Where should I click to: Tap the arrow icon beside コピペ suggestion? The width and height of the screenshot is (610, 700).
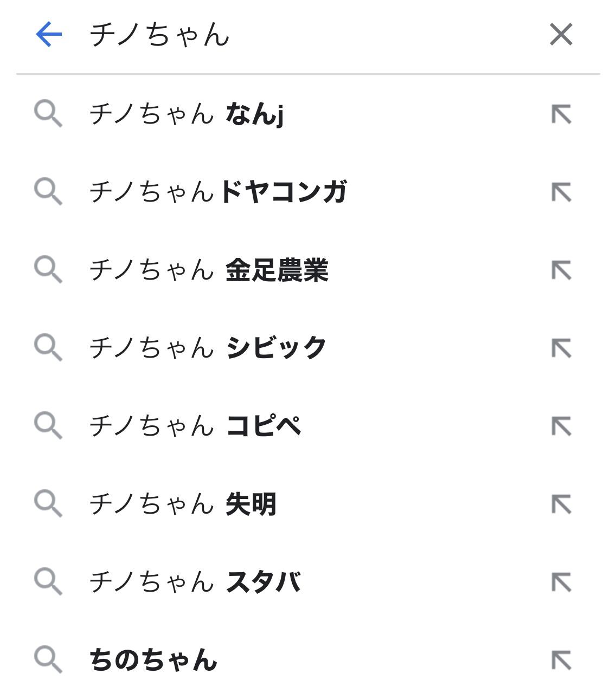pyautogui.click(x=561, y=426)
